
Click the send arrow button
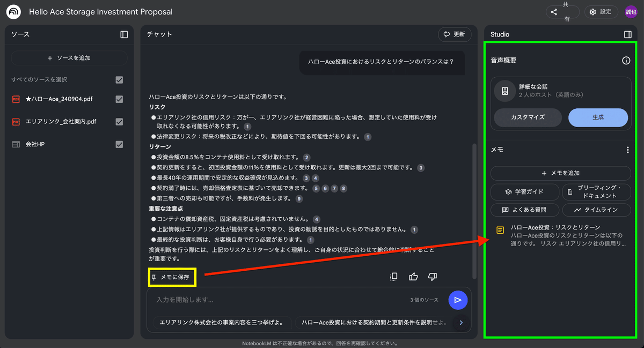point(458,300)
